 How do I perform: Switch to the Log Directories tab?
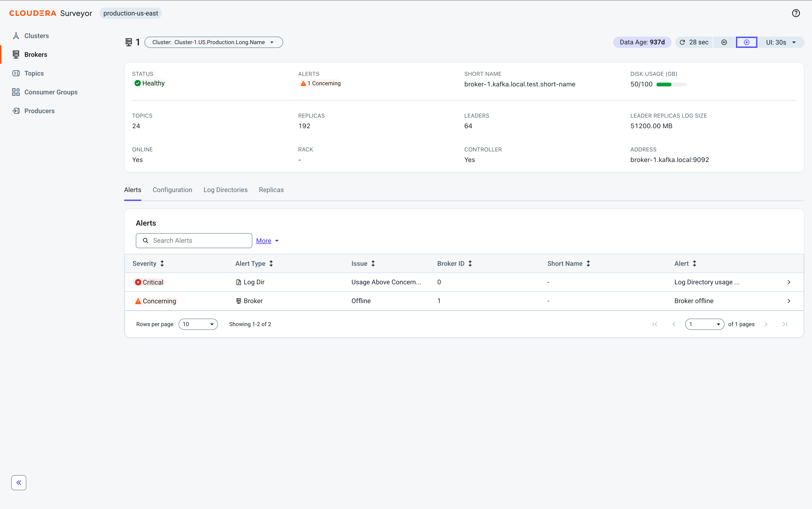click(225, 190)
